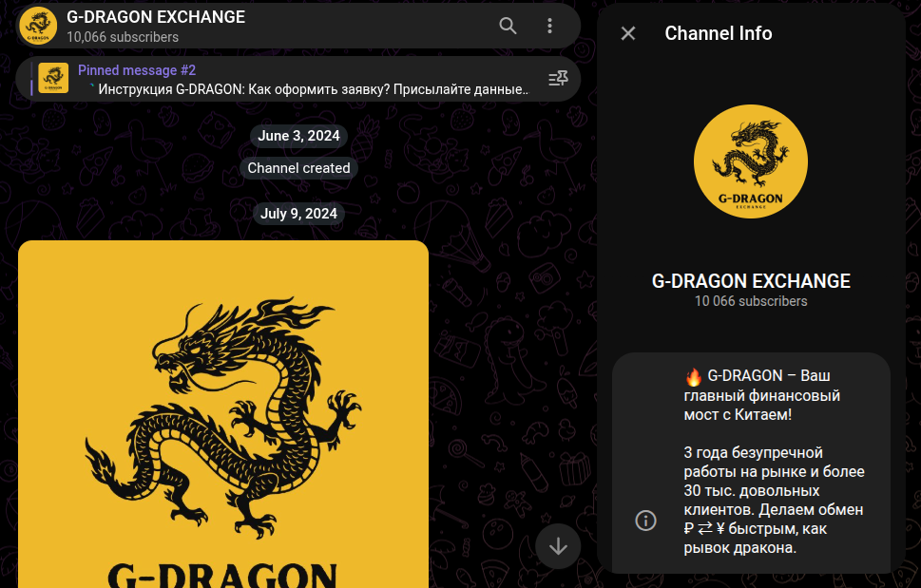Close the Channel Info panel
Image resolution: width=921 pixels, height=588 pixels.
tap(628, 33)
